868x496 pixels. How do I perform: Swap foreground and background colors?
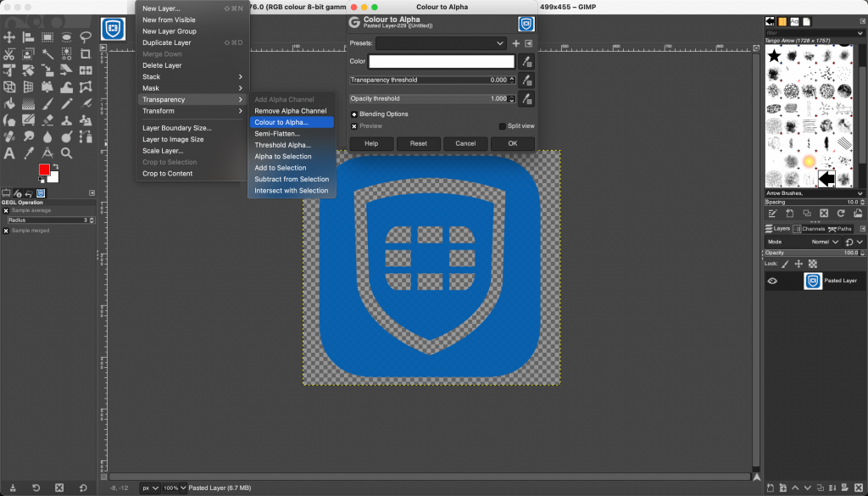(x=54, y=166)
